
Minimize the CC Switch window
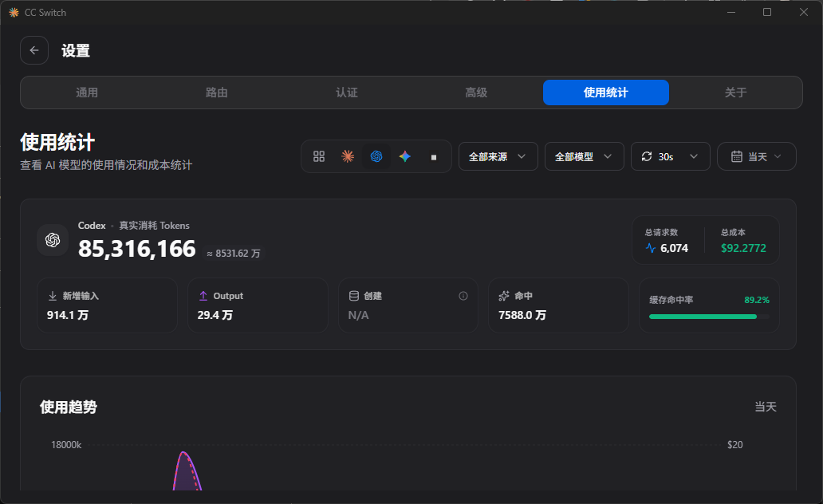[x=730, y=12]
